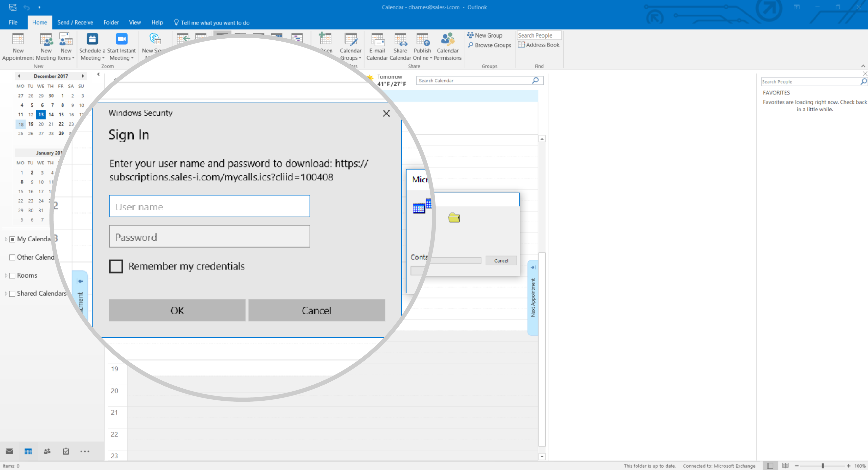Select the Send/Receive ribbon tab
The width and height of the screenshot is (868, 470).
coord(74,23)
